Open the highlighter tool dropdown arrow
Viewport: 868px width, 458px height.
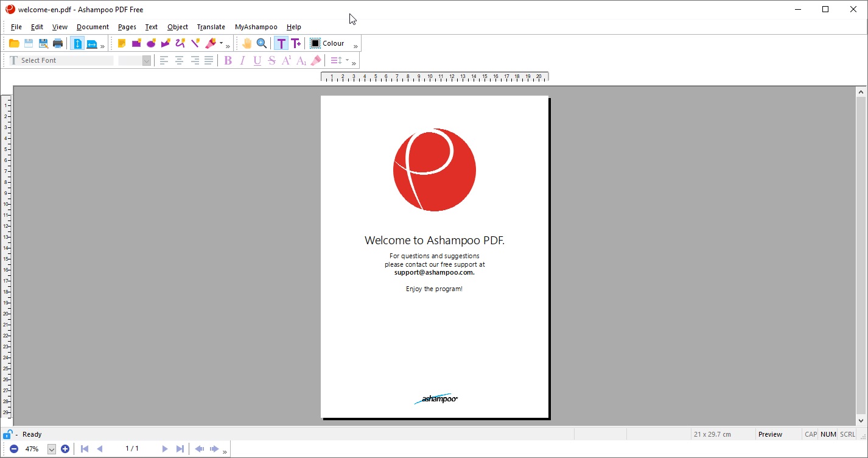[221, 43]
